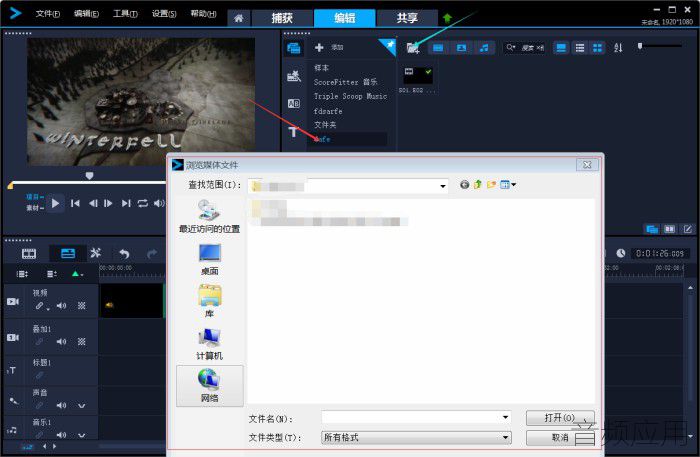The image size is (700, 457).
Task: Open the view menu dropdown in dialog
Action: (508, 185)
